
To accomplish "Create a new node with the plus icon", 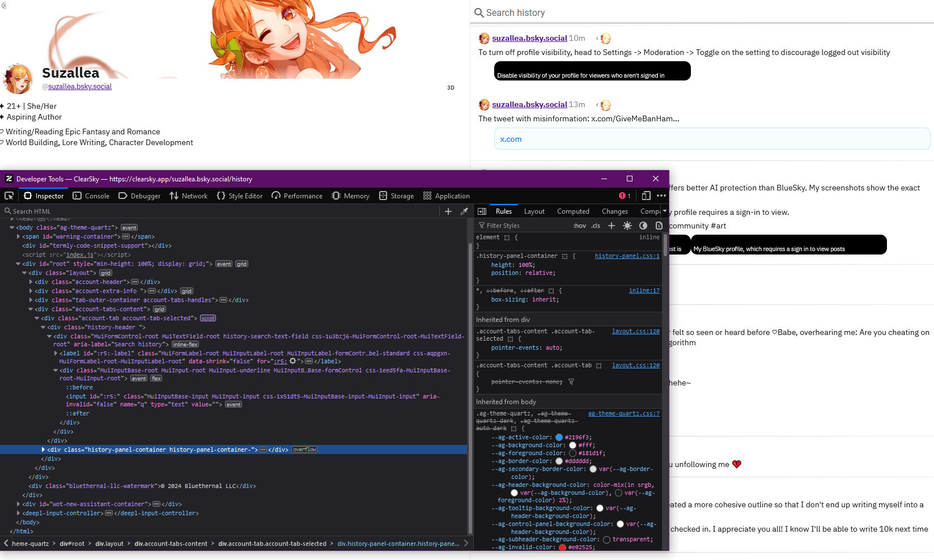I will pos(448,211).
